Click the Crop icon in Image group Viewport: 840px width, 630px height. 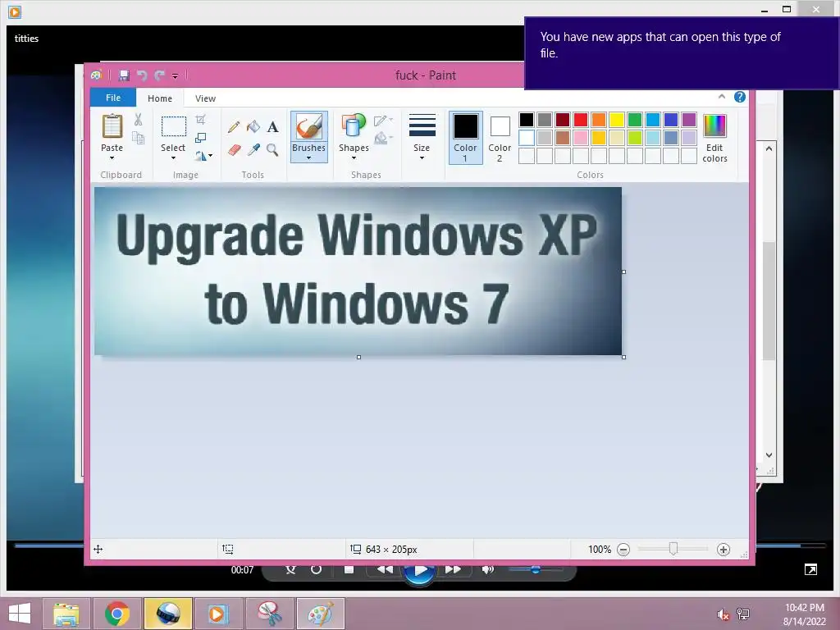tap(200, 120)
